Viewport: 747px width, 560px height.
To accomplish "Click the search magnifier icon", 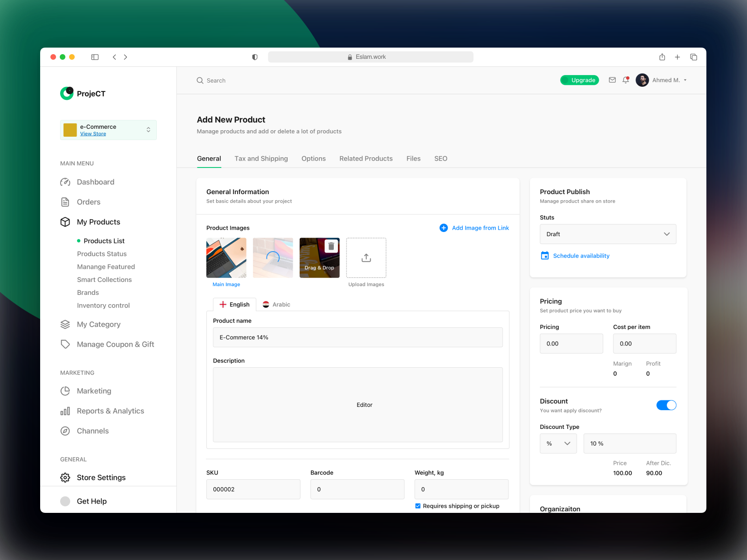I will click(x=200, y=80).
